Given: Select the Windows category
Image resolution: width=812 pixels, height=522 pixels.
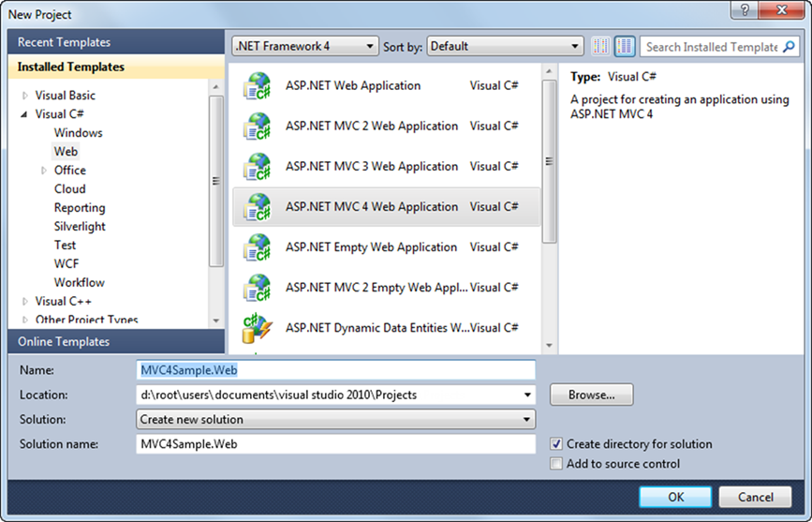Looking at the screenshot, I should click(x=78, y=133).
